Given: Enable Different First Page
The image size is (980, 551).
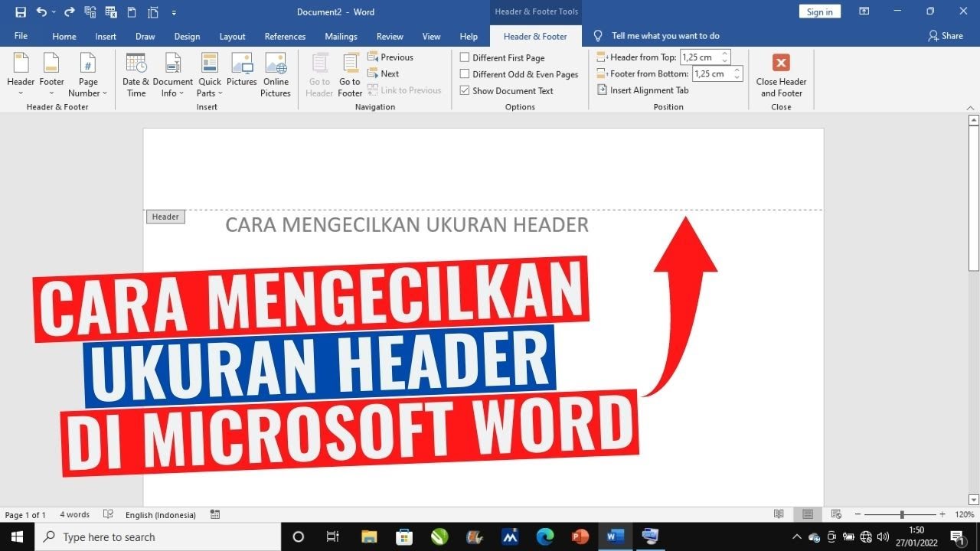Looking at the screenshot, I should pos(502,57).
